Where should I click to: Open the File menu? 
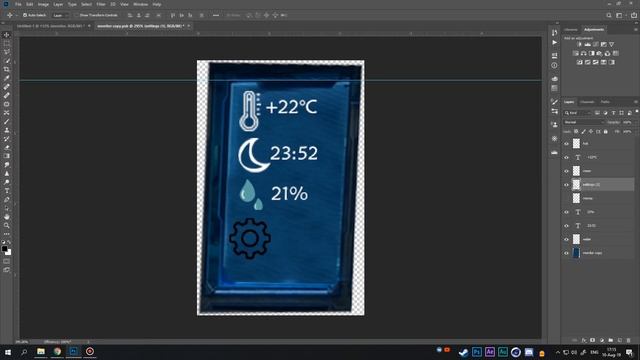18,4
